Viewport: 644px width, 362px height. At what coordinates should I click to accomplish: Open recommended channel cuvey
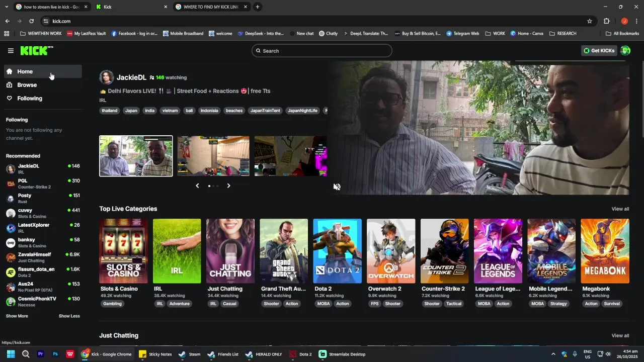tap(43, 213)
